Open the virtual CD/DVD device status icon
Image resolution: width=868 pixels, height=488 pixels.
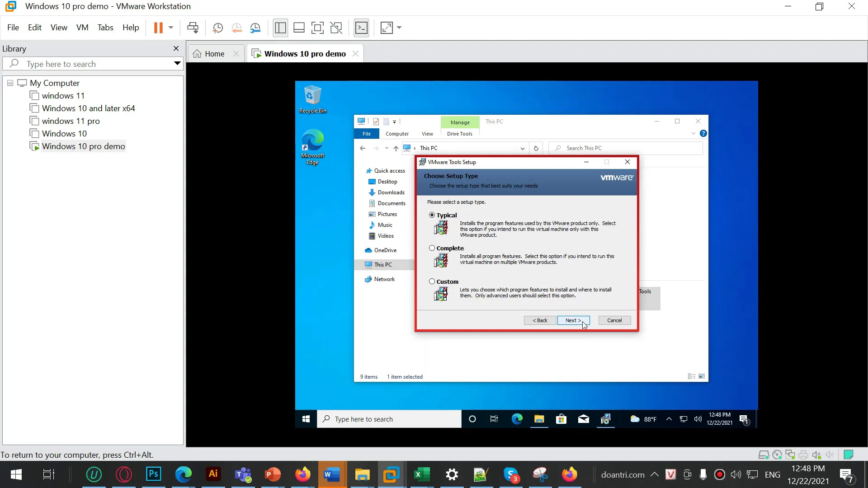click(x=777, y=455)
